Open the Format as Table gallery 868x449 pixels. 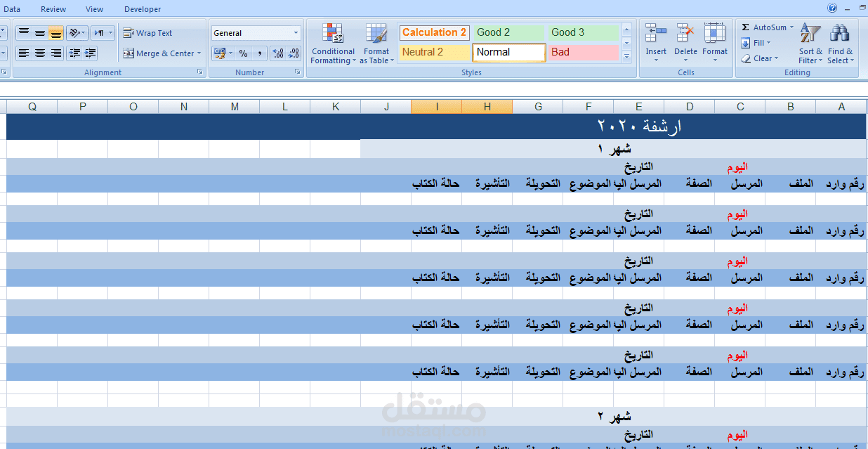point(376,44)
